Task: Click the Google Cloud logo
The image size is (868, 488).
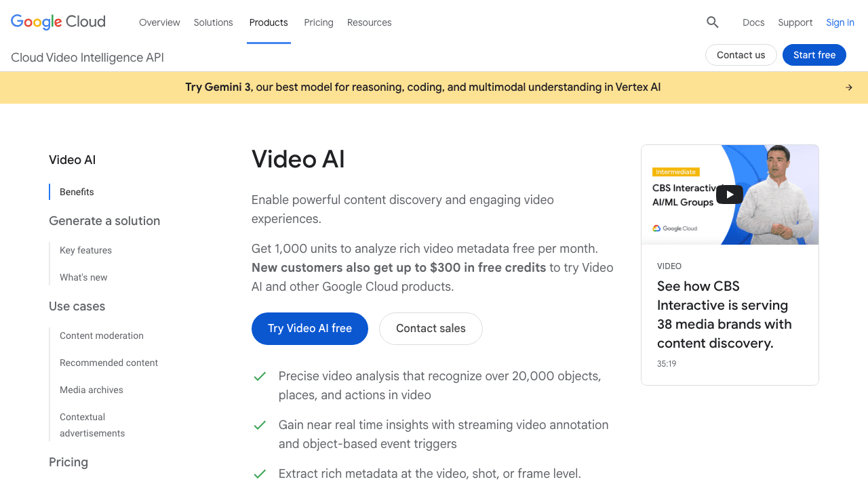Action: click(x=58, y=22)
